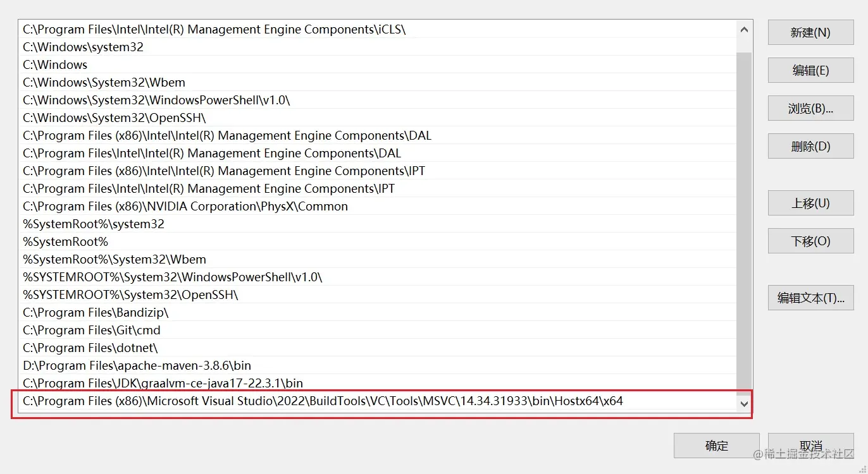The image size is (868, 474).
Task: Cancel the dialog with 取消
Action: [810, 446]
